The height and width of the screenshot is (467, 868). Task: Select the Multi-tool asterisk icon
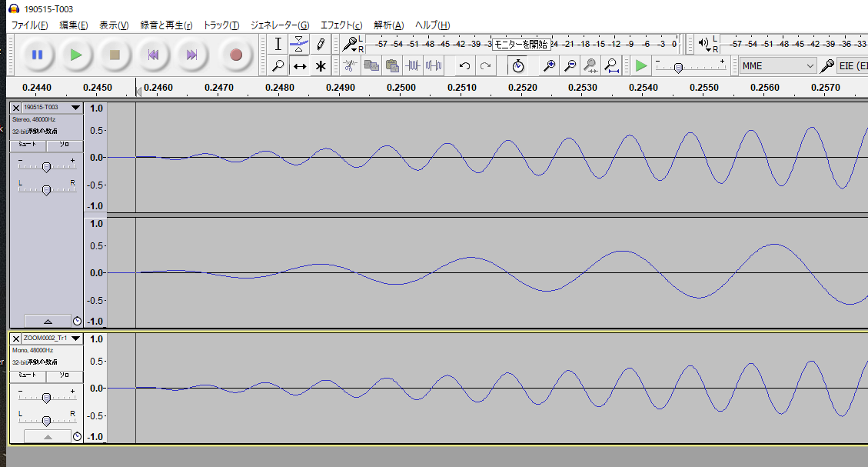[321, 66]
